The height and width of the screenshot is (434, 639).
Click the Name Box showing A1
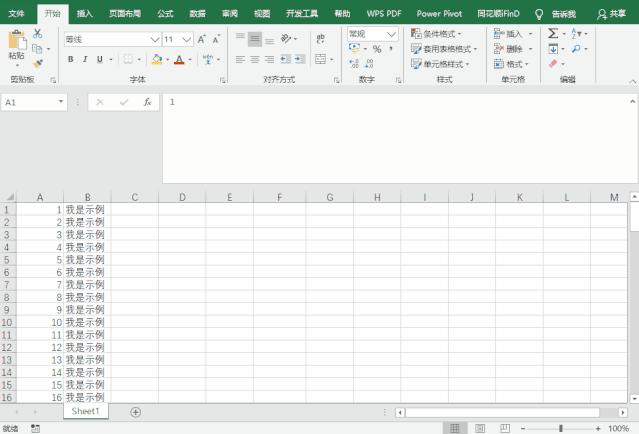pyautogui.click(x=34, y=102)
